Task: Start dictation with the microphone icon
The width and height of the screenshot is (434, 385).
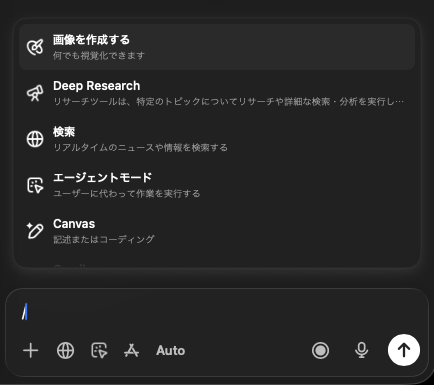Action: pos(361,350)
